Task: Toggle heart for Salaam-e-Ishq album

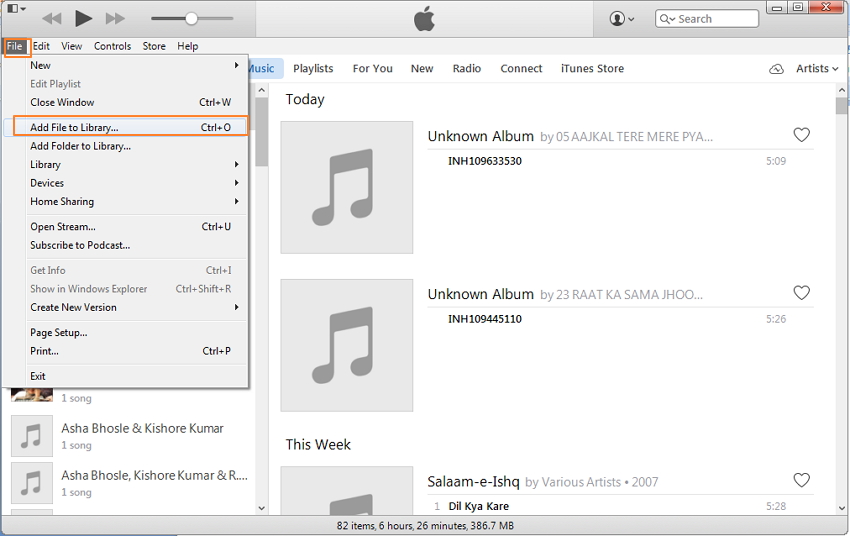Action: [801, 480]
